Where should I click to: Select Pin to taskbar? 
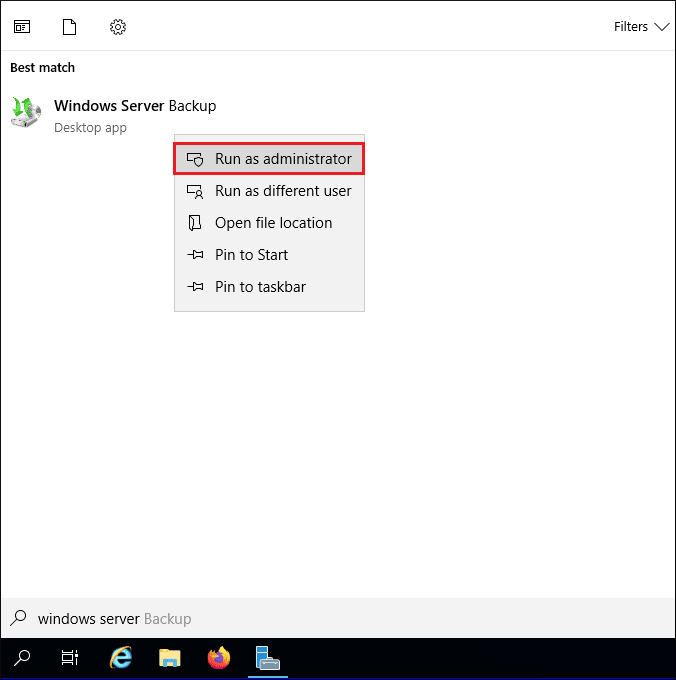click(269, 287)
